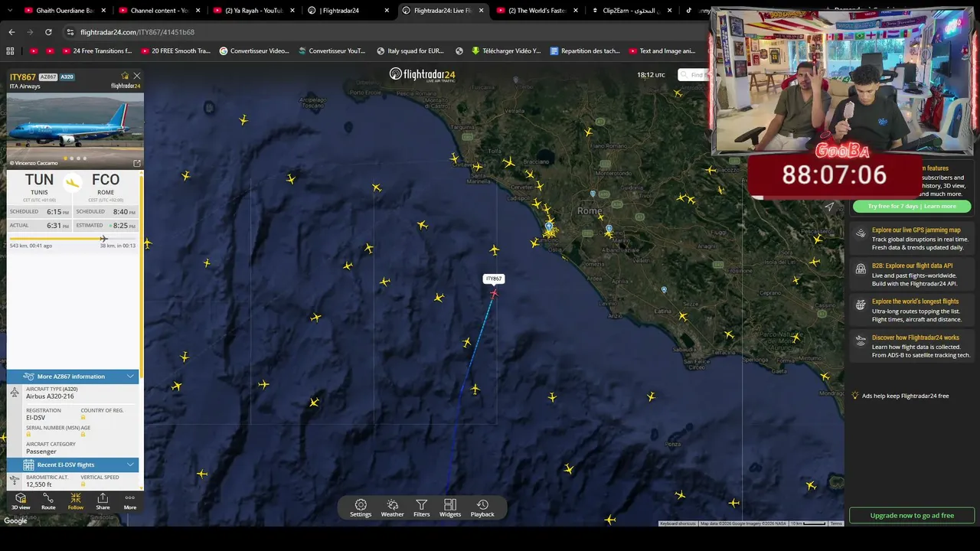Open the tab search dropdown arrow
The image size is (980, 551).
9,11
